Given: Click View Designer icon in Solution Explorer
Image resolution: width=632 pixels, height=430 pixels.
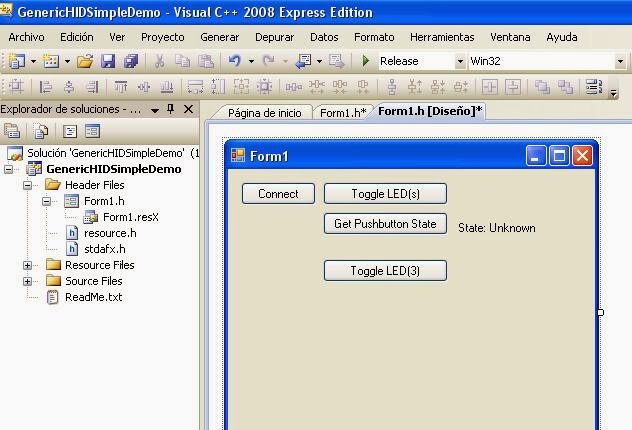Looking at the screenshot, I should point(92,131).
